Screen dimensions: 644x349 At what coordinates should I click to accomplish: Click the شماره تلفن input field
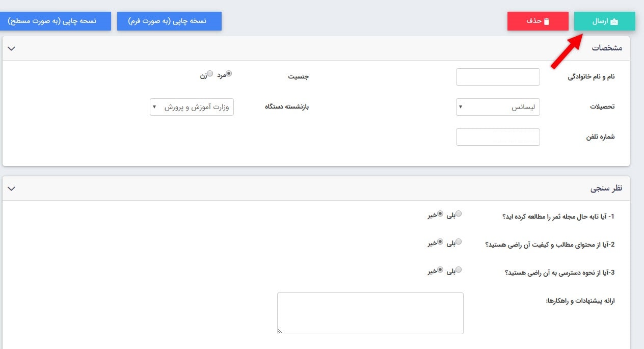pyautogui.click(x=498, y=137)
